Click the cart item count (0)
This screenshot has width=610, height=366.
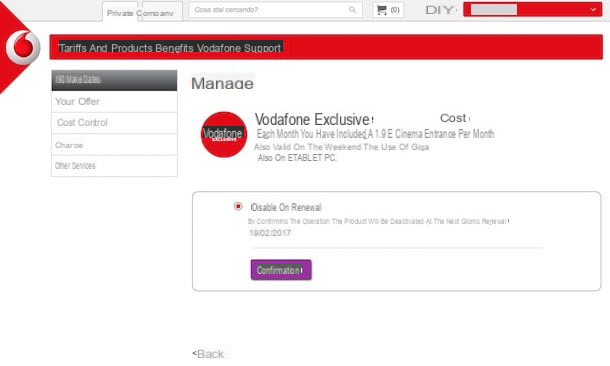395,10
